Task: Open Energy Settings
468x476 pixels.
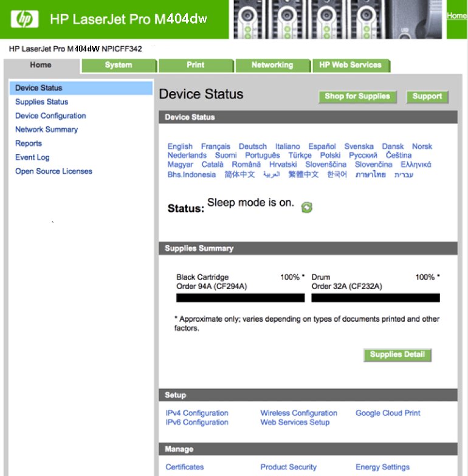Action: tap(383, 467)
